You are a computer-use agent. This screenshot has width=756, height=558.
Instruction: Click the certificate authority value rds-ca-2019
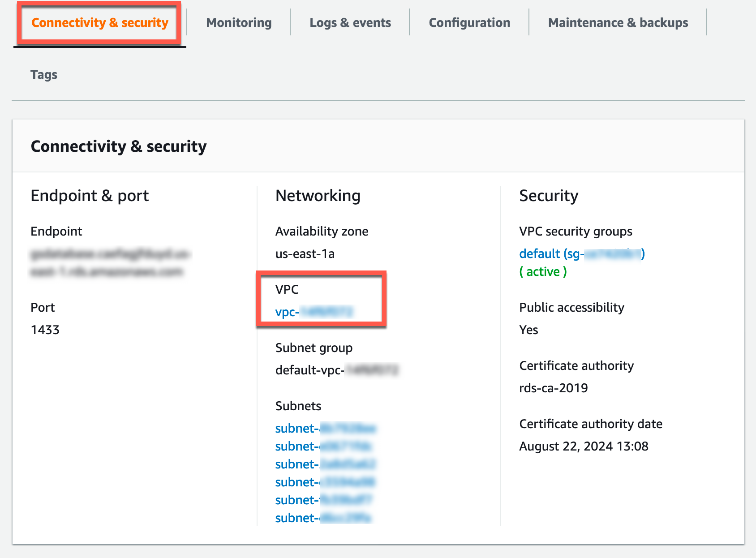(x=553, y=388)
